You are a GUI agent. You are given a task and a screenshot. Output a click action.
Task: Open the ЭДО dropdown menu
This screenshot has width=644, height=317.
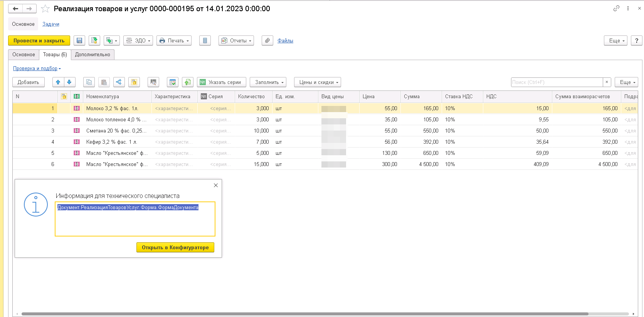[138, 40]
